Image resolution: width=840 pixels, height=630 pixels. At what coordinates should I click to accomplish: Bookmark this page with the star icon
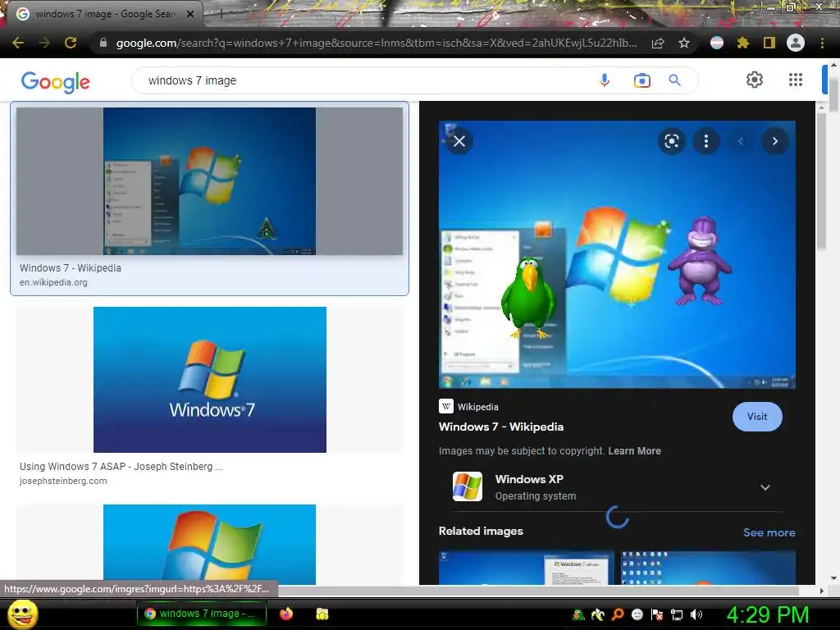[x=684, y=43]
